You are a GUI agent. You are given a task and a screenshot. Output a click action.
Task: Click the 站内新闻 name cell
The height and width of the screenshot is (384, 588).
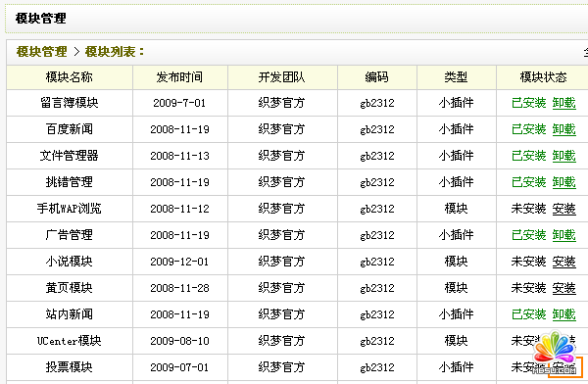[x=70, y=314]
